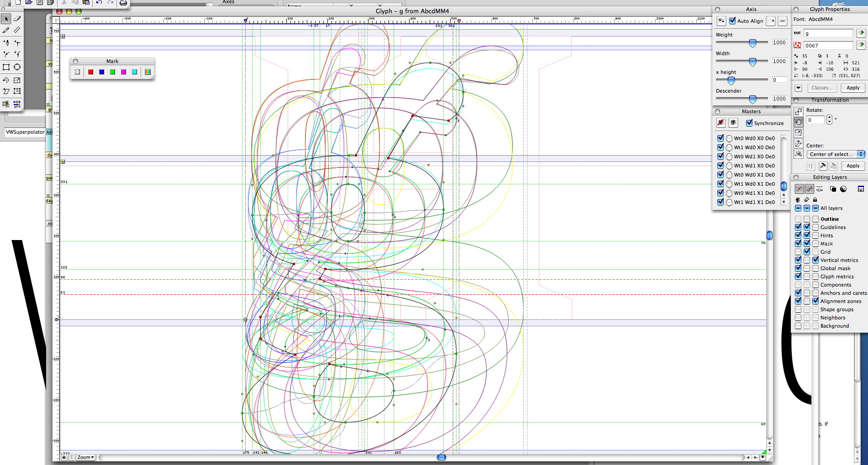The height and width of the screenshot is (465, 868).
Task: Click the hammer transform action button
Action: [x=822, y=166]
